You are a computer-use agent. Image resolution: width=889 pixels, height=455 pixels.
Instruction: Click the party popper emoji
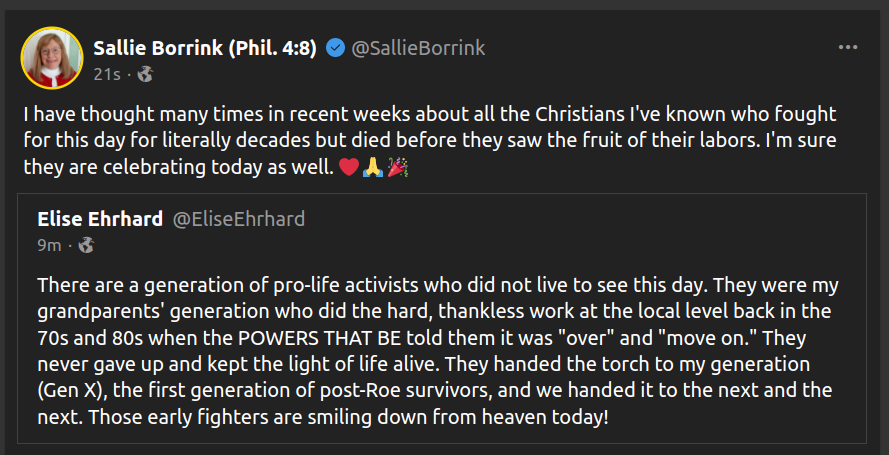pyautogui.click(x=398, y=165)
